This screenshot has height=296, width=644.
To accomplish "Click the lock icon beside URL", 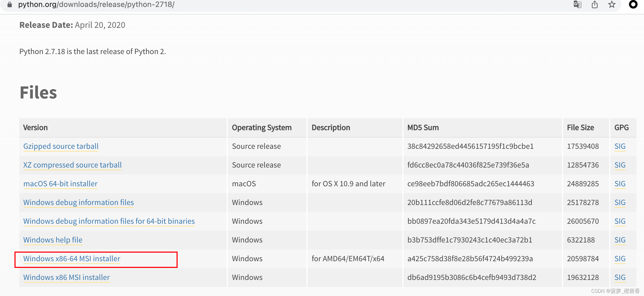I will [10, 5].
